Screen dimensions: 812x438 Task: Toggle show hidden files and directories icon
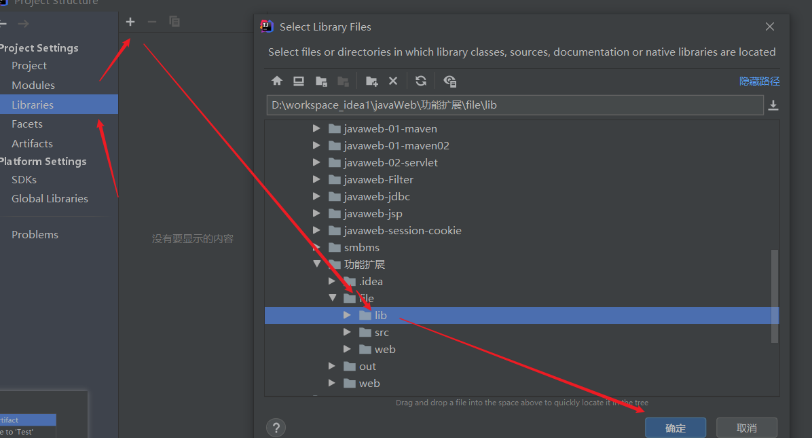[x=450, y=81]
